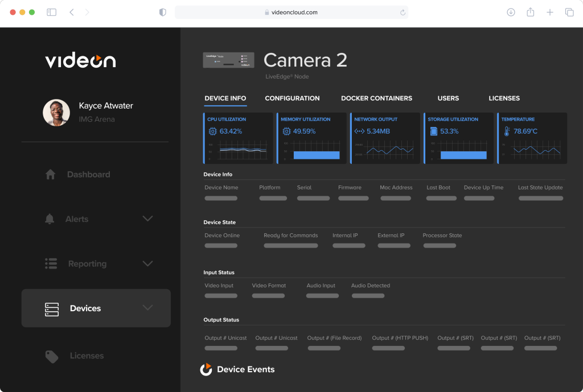Click the Video Format label
583x392 pixels.
click(x=269, y=286)
